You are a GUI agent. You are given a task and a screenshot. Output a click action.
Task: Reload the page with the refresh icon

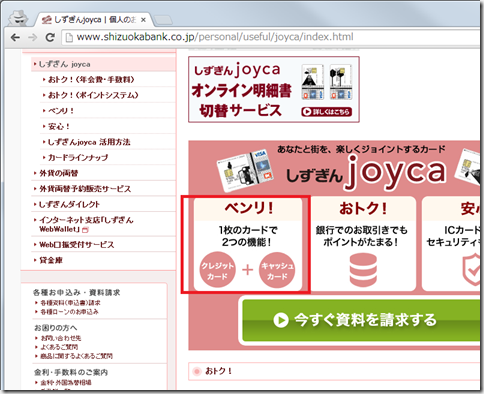coord(50,37)
